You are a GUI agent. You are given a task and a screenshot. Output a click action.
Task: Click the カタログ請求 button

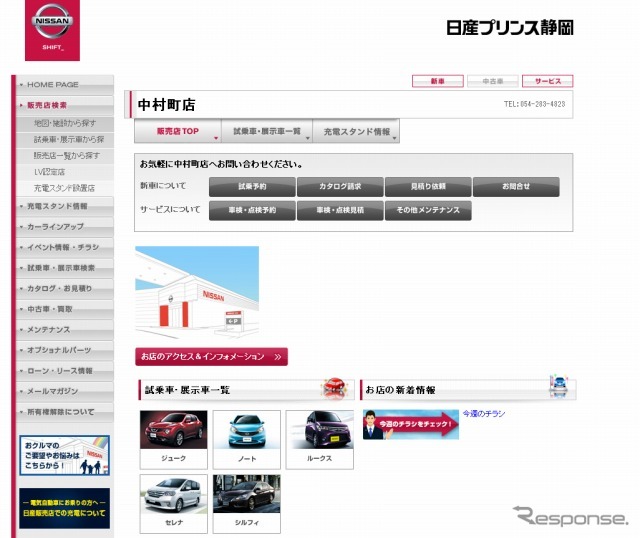pos(340,187)
